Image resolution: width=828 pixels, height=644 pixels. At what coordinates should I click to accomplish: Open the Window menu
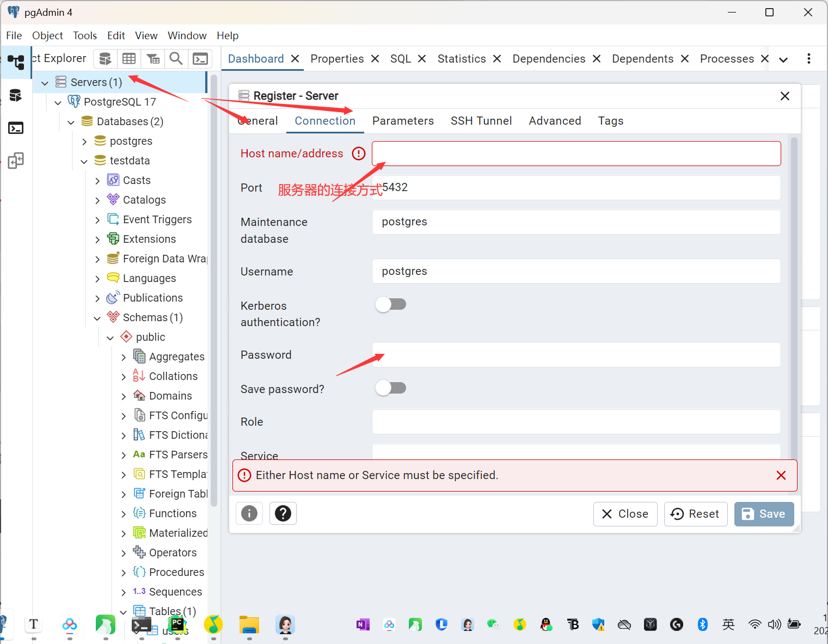pyautogui.click(x=187, y=35)
